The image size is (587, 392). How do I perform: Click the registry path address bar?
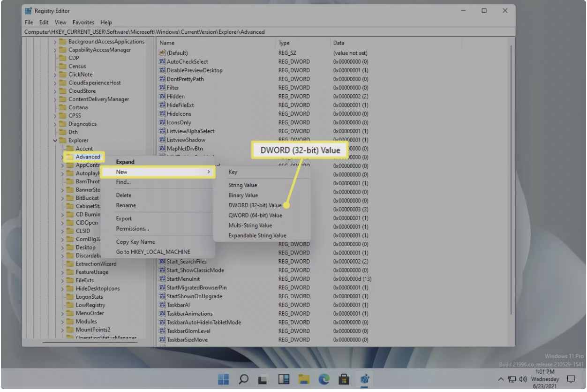(x=268, y=32)
